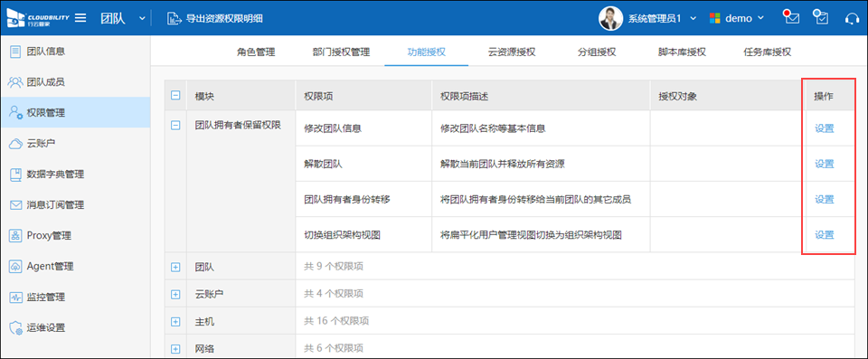Switch to the 角色管理 tab
Screen dimensions: 868x359
[x=256, y=52]
